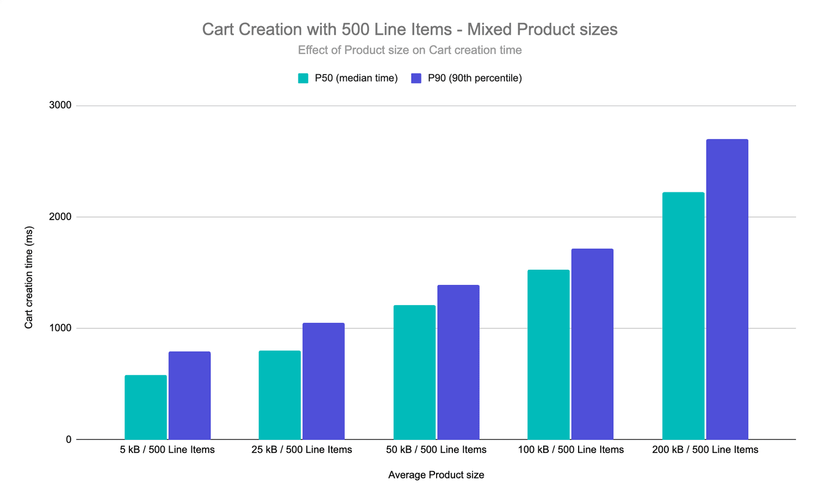
Task: Click the teal P50 bar for 25 kB
Action: click(x=279, y=395)
